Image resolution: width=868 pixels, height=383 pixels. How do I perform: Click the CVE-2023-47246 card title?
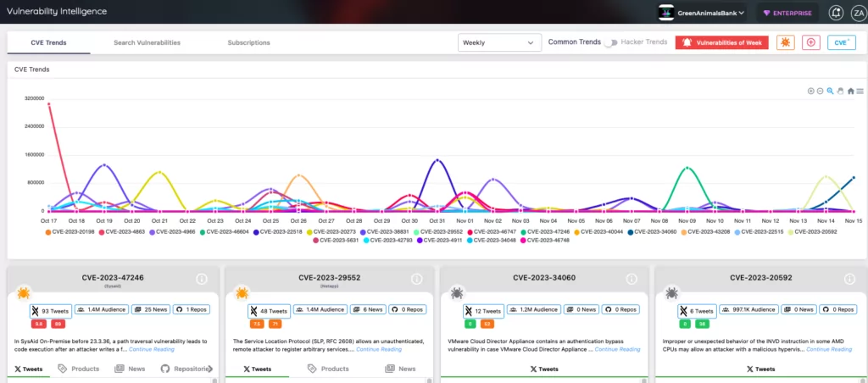[113, 278]
